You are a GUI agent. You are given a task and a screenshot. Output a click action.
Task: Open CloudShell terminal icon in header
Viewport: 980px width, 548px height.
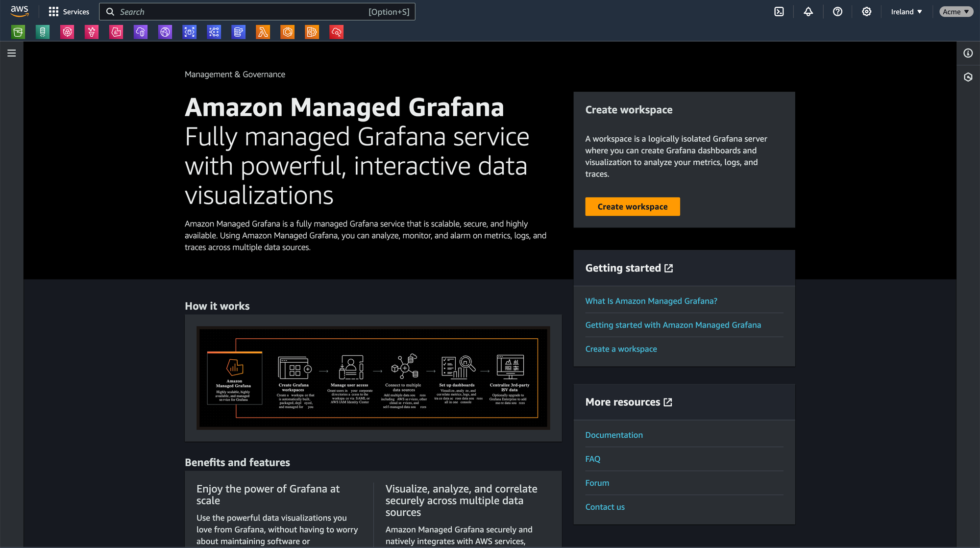(779, 12)
